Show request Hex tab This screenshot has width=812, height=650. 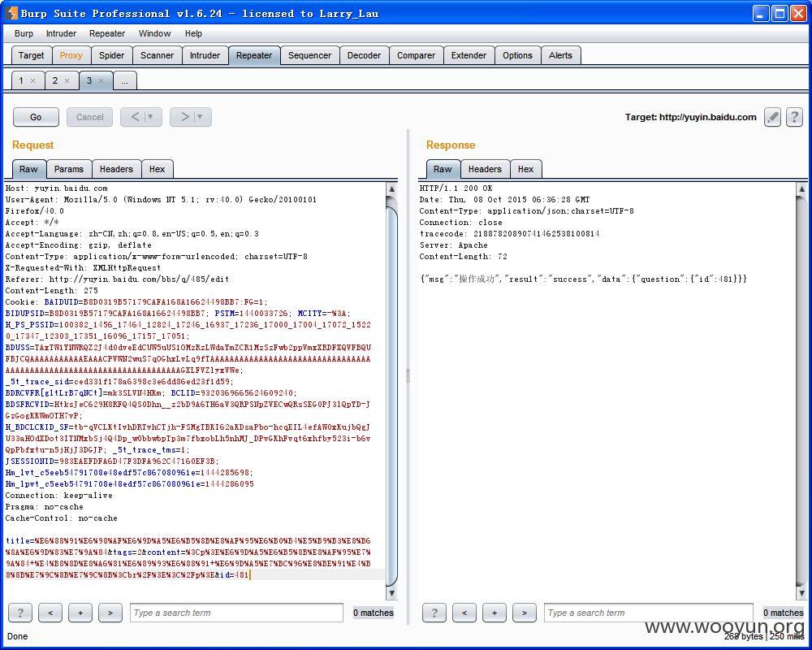point(157,169)
